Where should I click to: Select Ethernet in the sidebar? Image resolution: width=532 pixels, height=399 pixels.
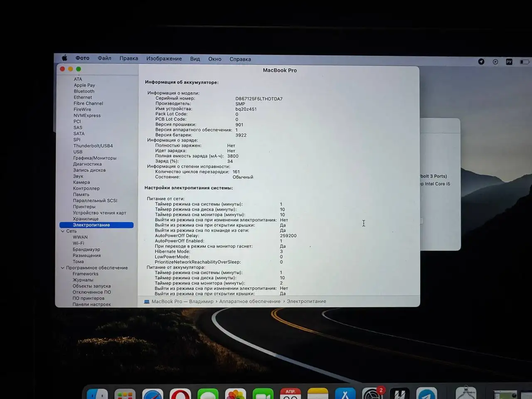[83, 97]
